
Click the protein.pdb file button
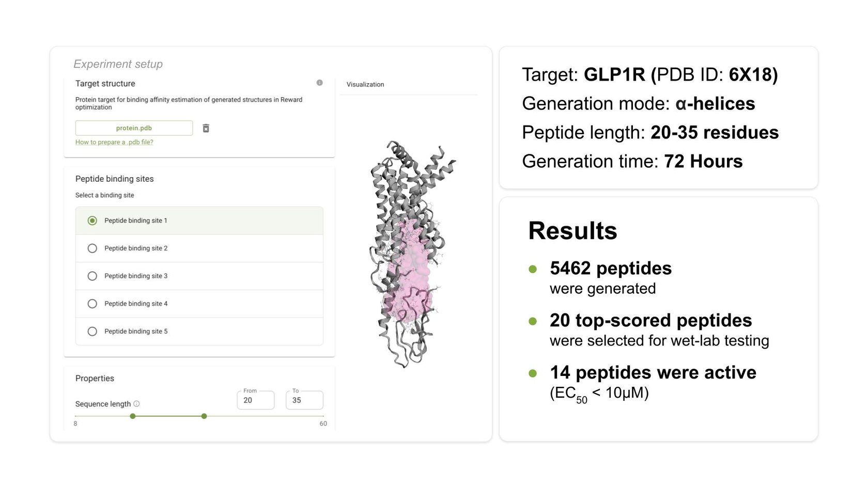coord(134,128)
